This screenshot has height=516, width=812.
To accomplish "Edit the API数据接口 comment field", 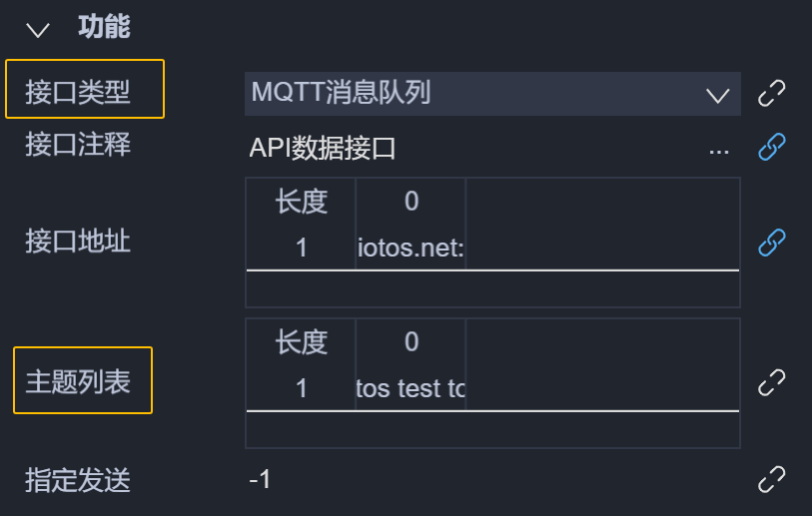I will (469, 149).
